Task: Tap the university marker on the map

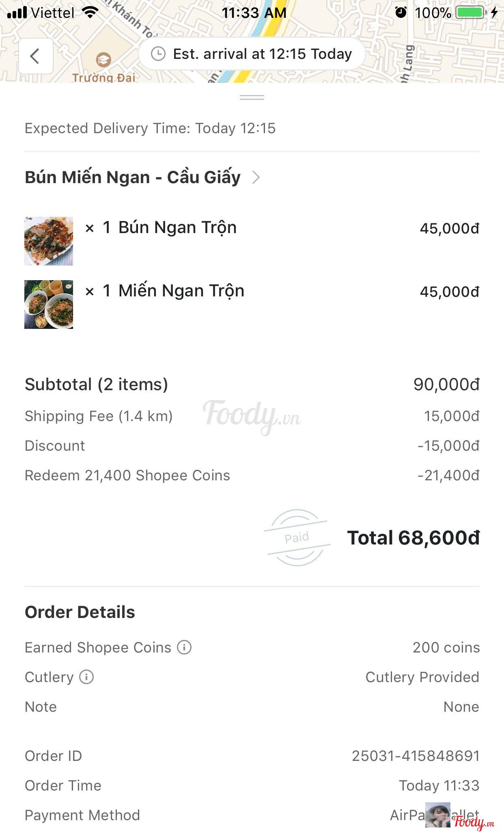Action: pyautogui.click(x=103, y=60)
